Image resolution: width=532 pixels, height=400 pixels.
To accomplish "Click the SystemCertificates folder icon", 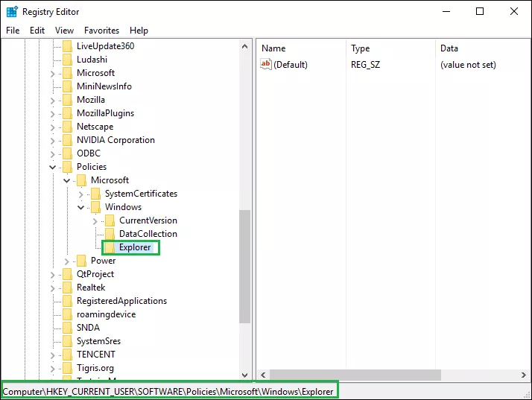I will [95, 194].
